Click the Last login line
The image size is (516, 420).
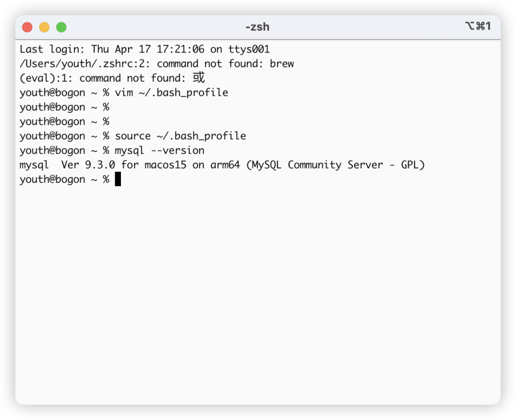pos(145,49)
